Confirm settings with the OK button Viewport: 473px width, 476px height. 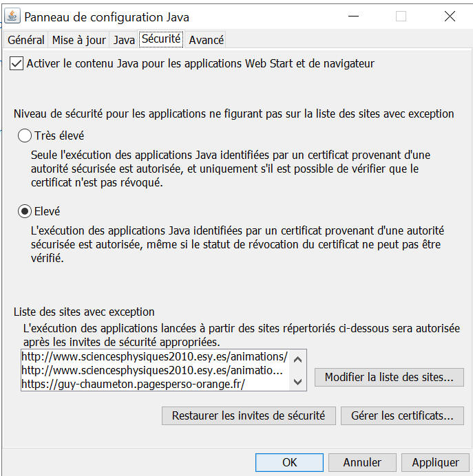(289, 462)
